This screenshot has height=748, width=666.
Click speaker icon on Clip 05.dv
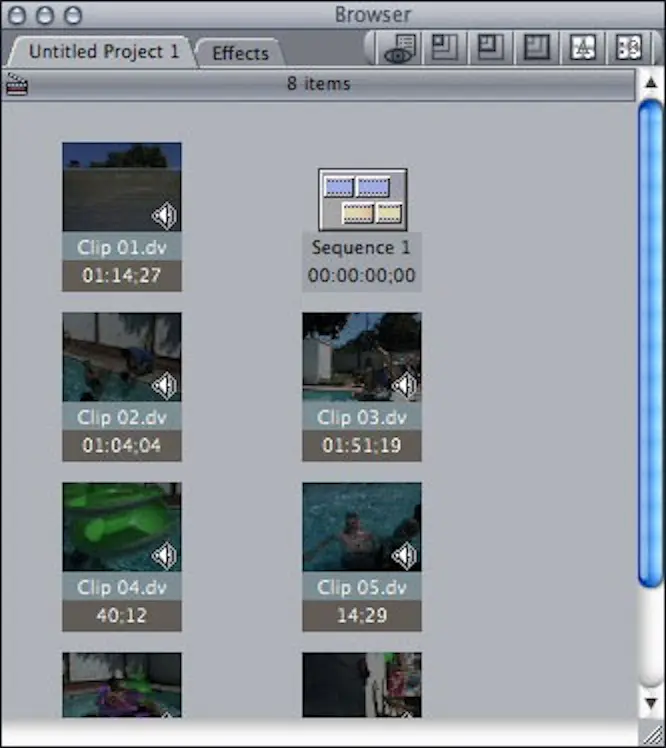(405, 555)
